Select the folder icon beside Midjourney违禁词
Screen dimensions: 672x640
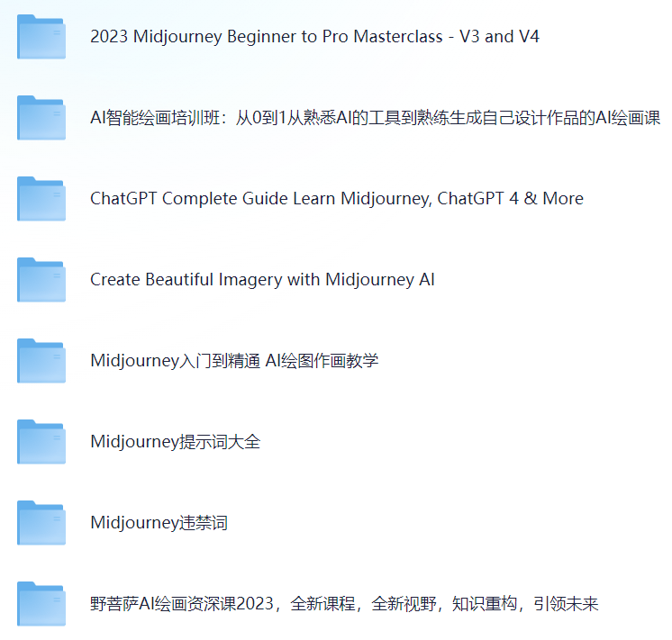pos(41,523)
